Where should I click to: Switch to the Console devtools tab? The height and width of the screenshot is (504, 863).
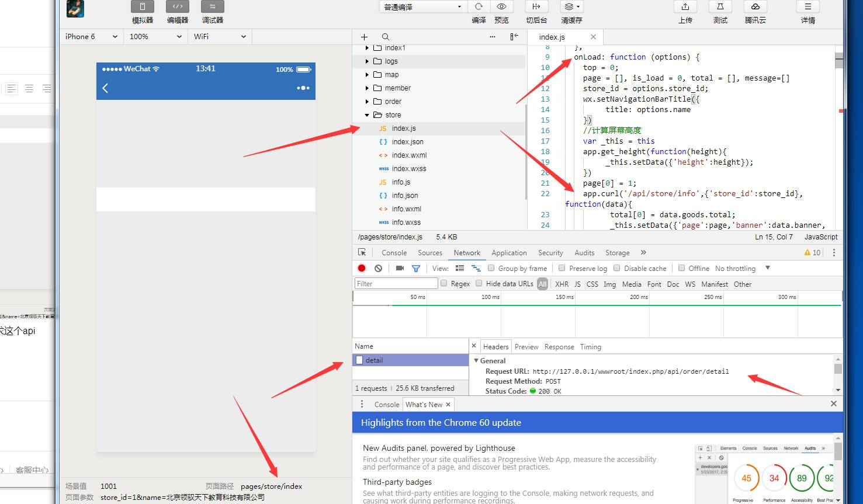click(394, 253)
